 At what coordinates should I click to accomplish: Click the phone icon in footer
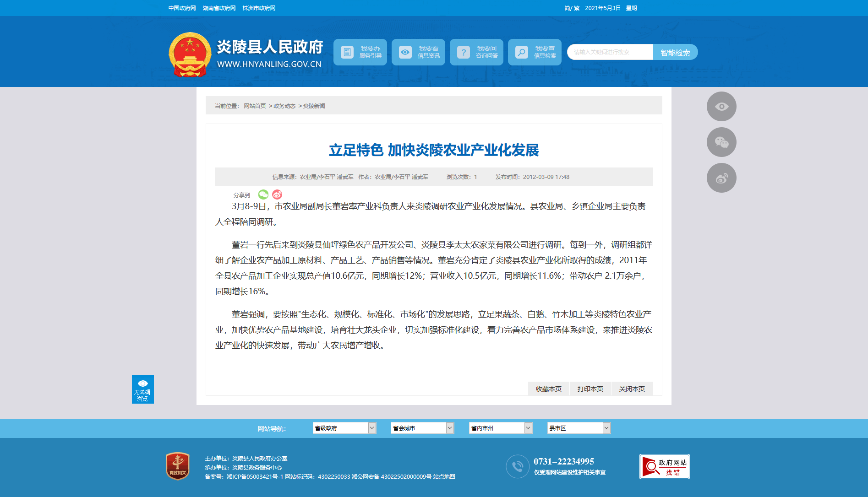pyautogui.click(x=518, y=466)
